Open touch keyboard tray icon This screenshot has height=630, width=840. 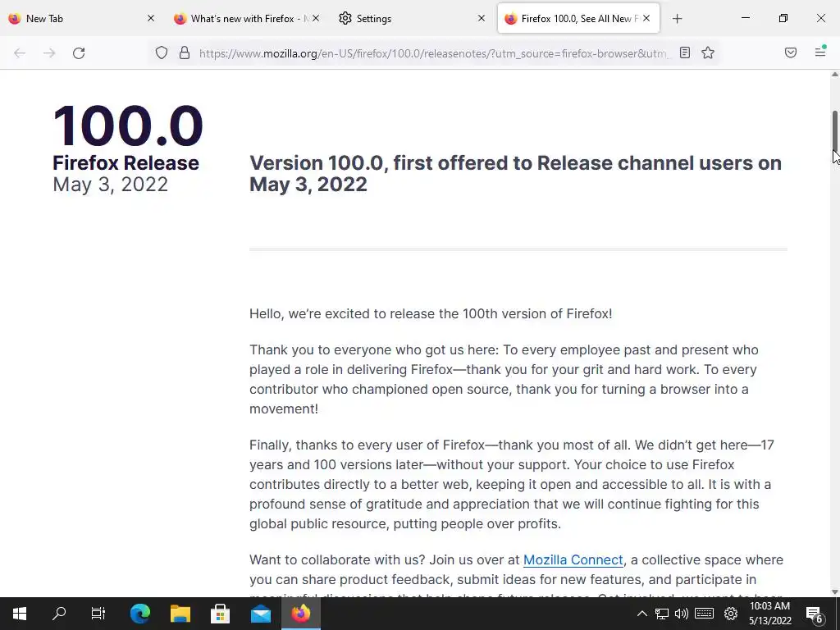coord(704,614)
